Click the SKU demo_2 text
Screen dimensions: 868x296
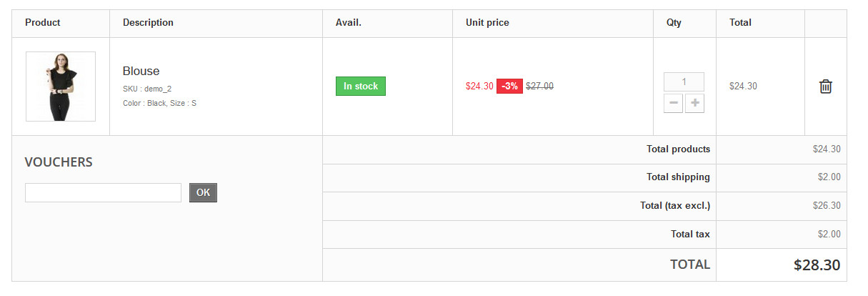point(147,89)
